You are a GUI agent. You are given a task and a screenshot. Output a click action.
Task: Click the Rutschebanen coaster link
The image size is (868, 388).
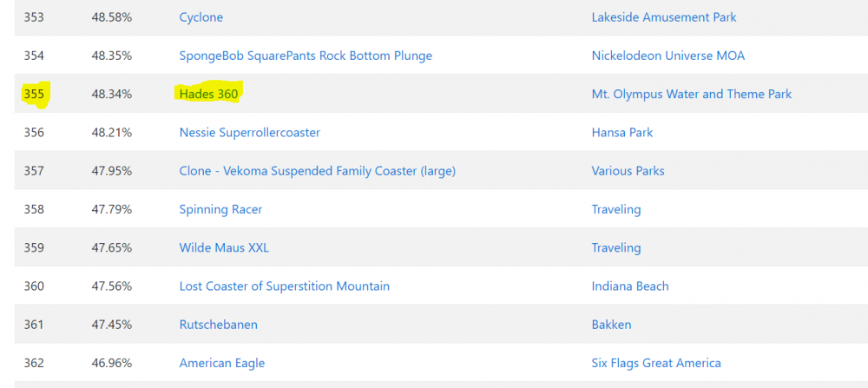pos(218,325)
